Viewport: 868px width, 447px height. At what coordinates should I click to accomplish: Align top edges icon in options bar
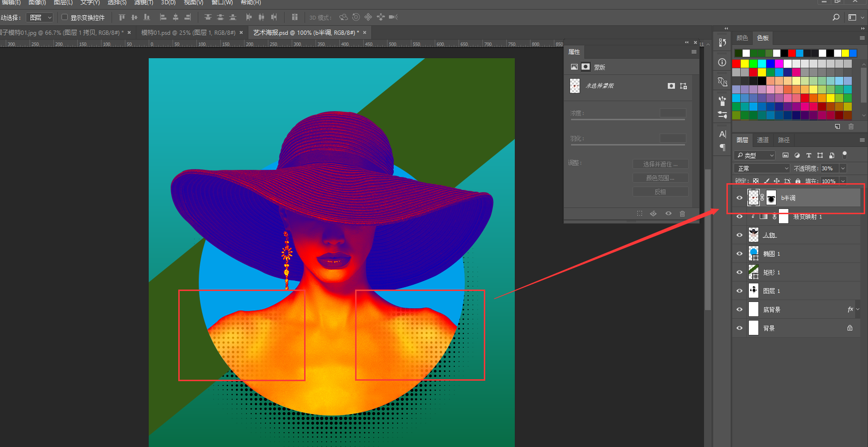pos(122,17)
